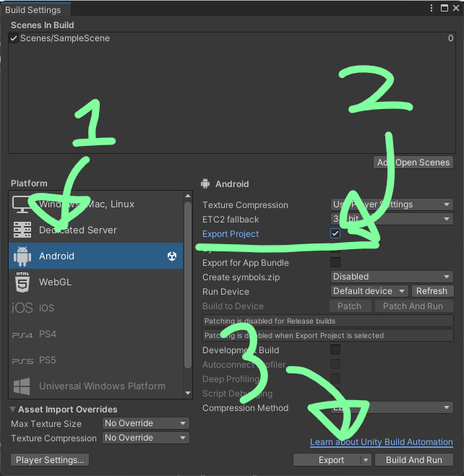Click platform list scroll up arrow
The image size is (464, 476).
[x=188, y=196]
